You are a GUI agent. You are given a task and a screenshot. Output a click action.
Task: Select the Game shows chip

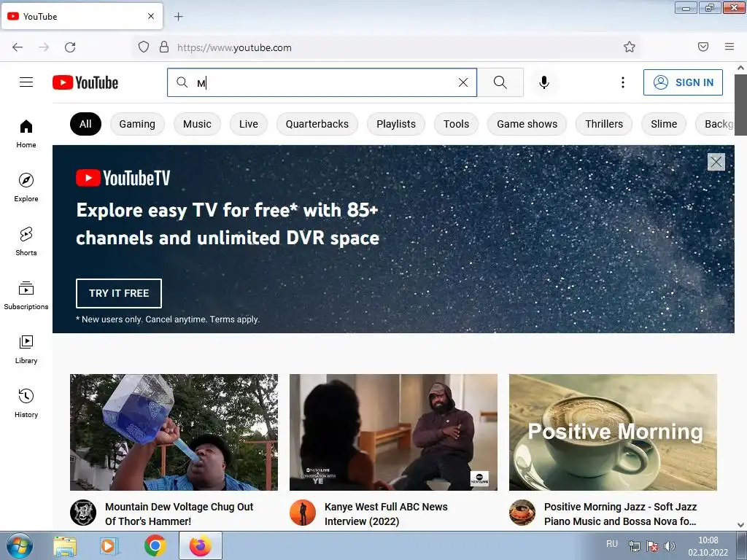point(527,124)
